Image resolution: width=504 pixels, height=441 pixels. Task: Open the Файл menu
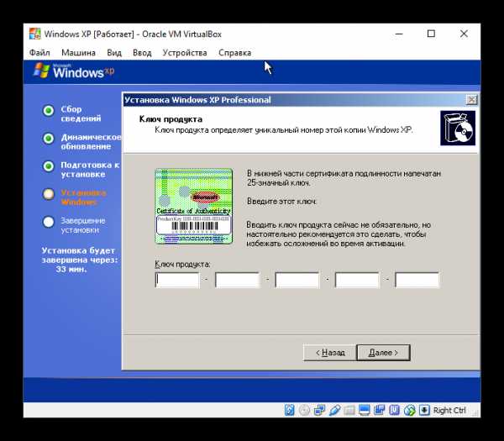coord(39,53)
